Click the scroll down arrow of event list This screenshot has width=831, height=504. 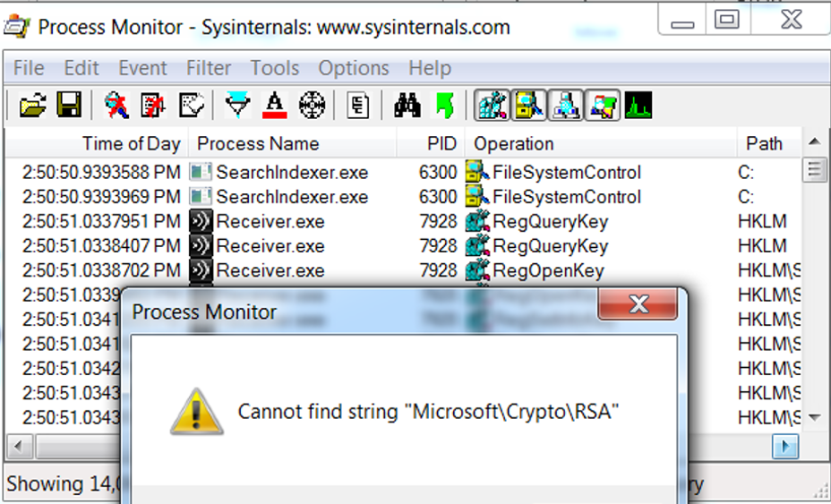click(815, 417)
